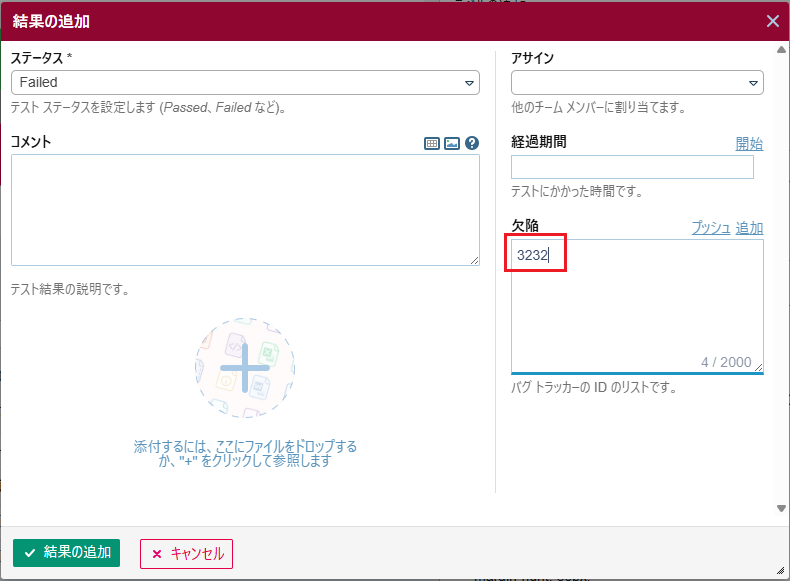Click the comment box resize grip
This screenshot has height=581, width=790.
[x=475, y=261]
